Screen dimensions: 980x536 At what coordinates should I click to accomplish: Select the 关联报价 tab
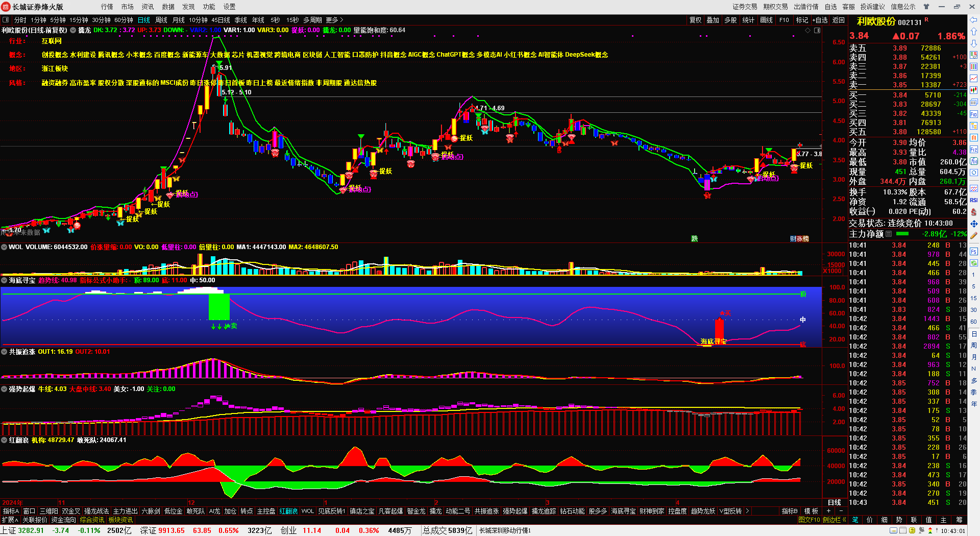coord(35,520)
